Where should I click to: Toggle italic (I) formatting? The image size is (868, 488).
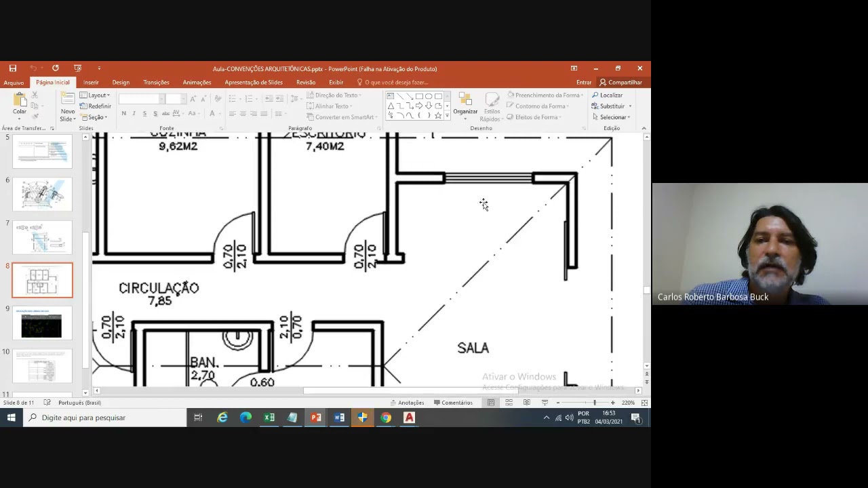point(134,114)
